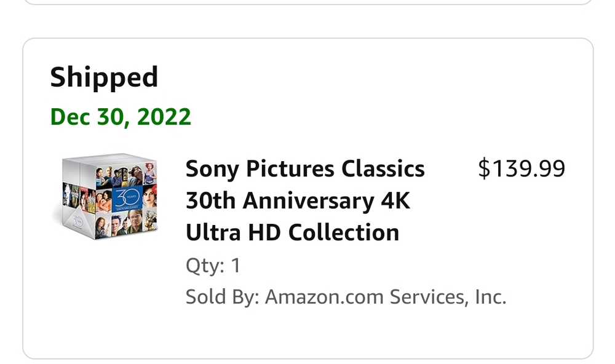Click the "30th Anniversary 4K" title line
Screen dimensions: 615x364
coord(298,201)
